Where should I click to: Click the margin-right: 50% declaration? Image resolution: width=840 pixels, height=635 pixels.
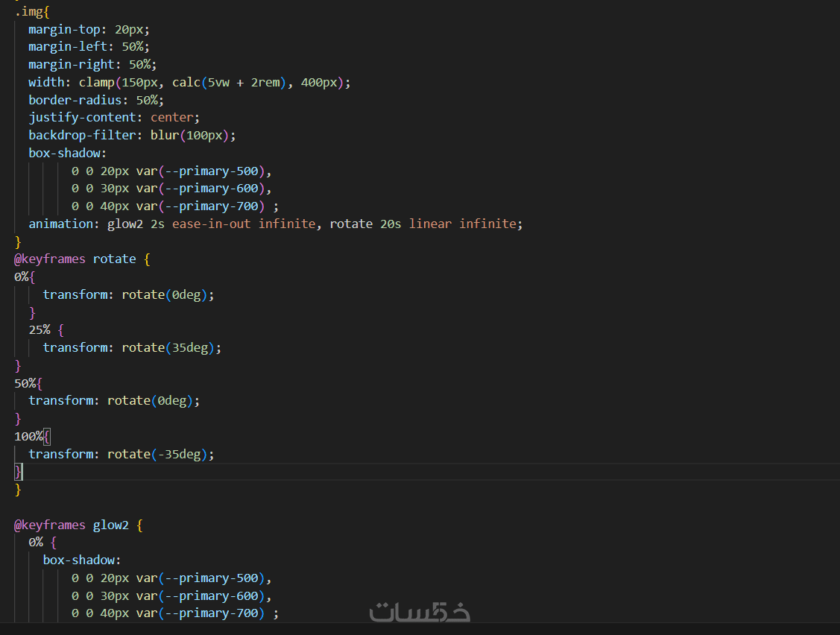92,64
